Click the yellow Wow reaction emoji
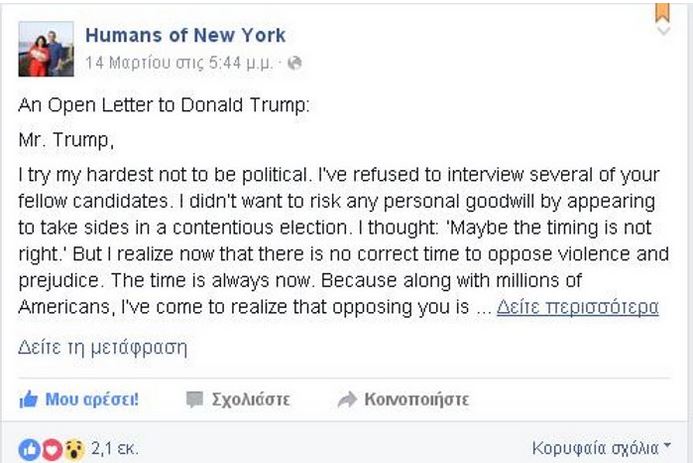Screen dimensions: 693x463 (x=73, y=448)
